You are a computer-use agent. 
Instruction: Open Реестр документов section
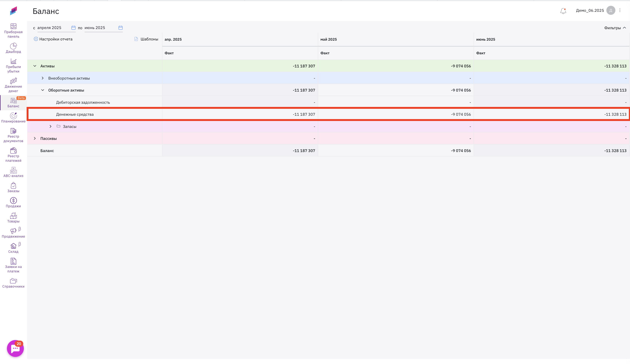pos(13,135)
